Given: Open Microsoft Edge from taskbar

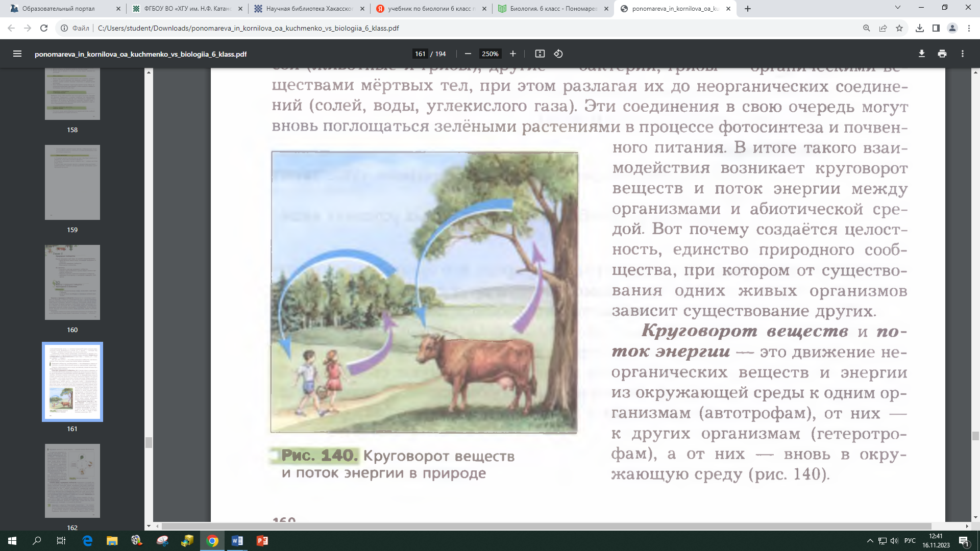Looking at the screenshot, I should (x=87, y=541).
